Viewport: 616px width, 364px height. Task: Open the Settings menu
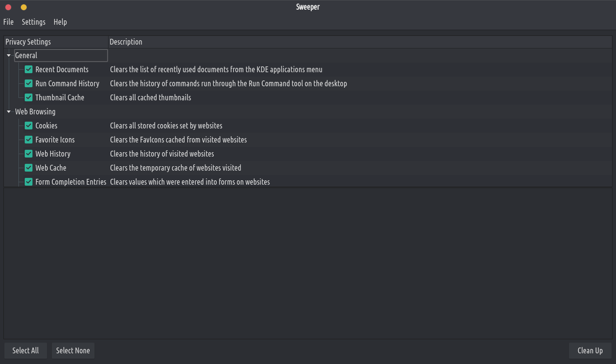[33, 22]
